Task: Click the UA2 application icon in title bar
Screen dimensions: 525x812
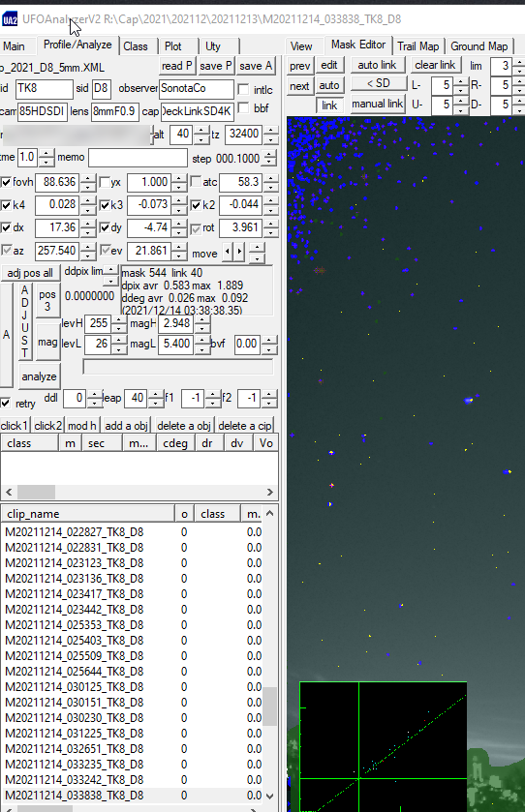Action: [x=10, y=19]
